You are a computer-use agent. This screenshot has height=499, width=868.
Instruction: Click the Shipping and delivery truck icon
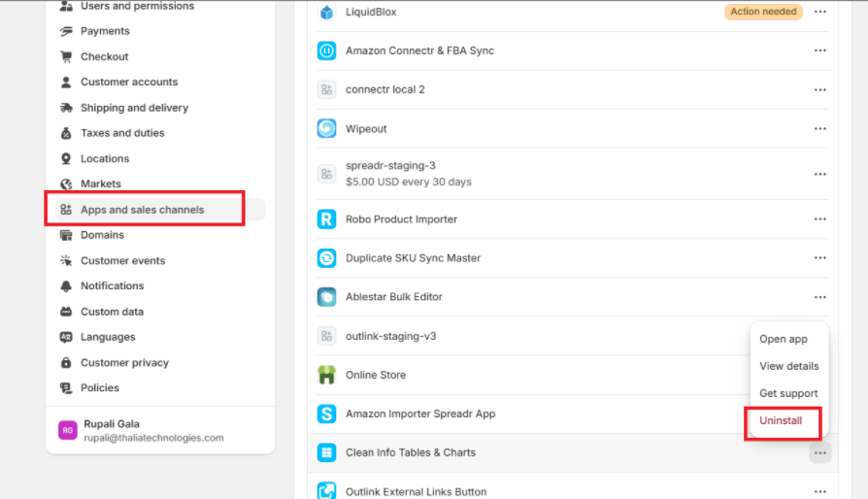tap(66, 108)
